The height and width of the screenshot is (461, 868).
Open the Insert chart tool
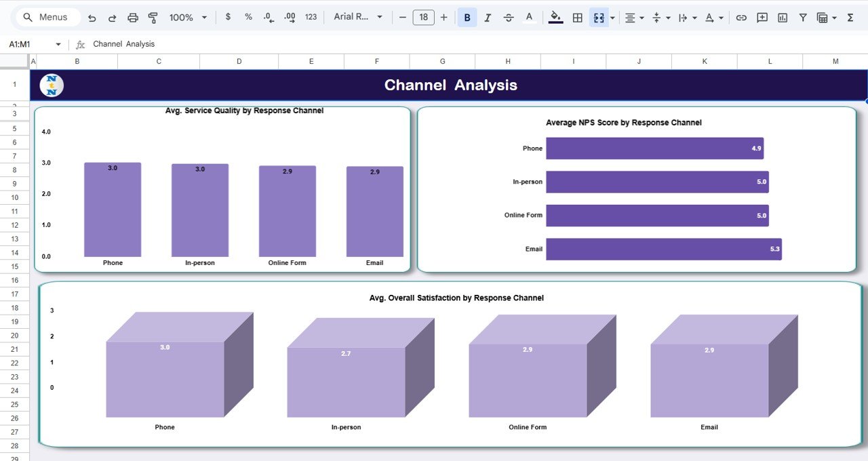click(x=783, y=17)
